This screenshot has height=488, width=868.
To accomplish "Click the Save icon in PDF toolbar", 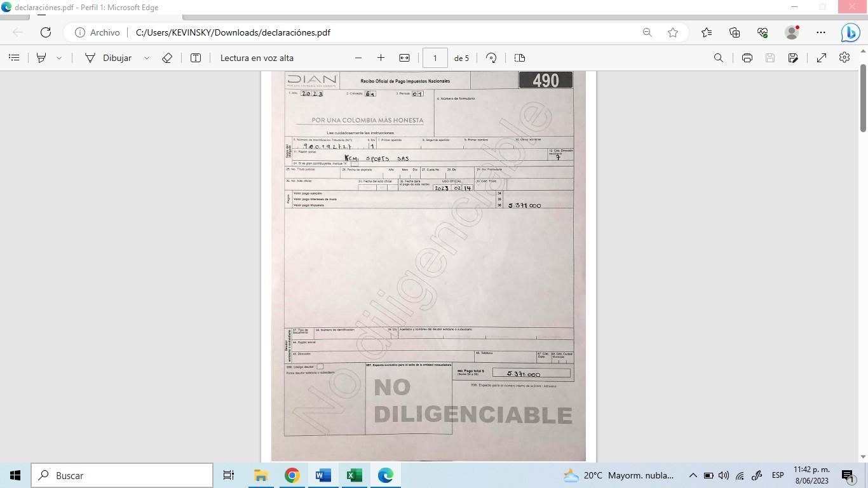I will [x=770, y=58].
